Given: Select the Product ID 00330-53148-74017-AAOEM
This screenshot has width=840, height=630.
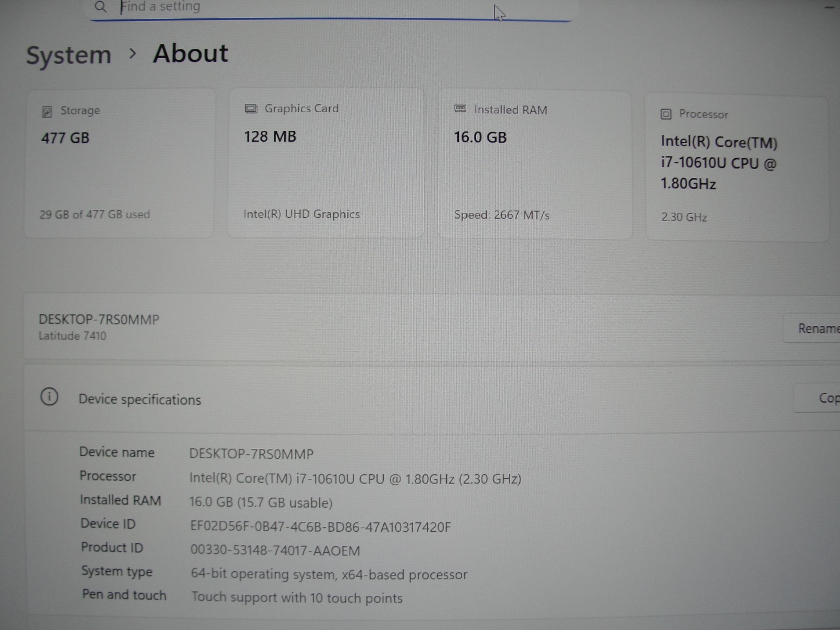Looking at the screenshot, I should (275, 550).
